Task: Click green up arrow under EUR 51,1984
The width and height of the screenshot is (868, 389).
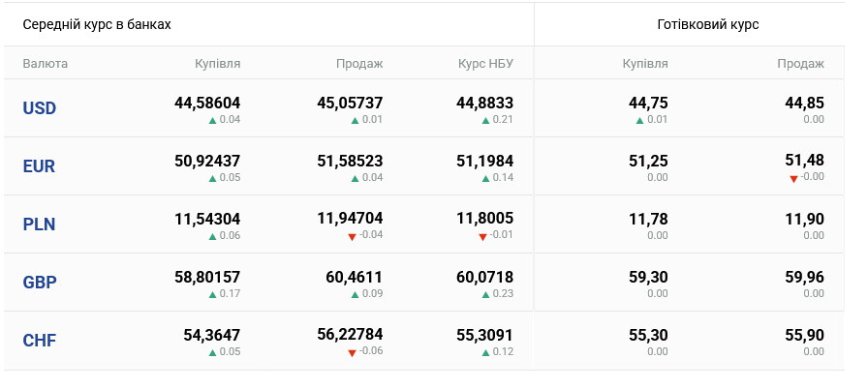Action: point(485,178)
